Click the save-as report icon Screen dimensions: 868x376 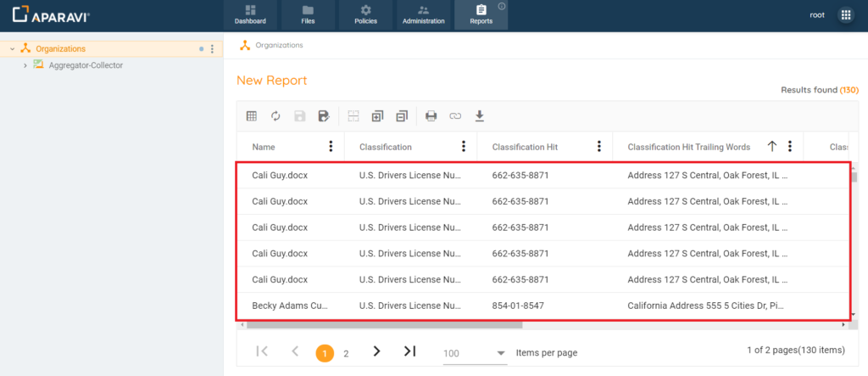tap(323, 116)
